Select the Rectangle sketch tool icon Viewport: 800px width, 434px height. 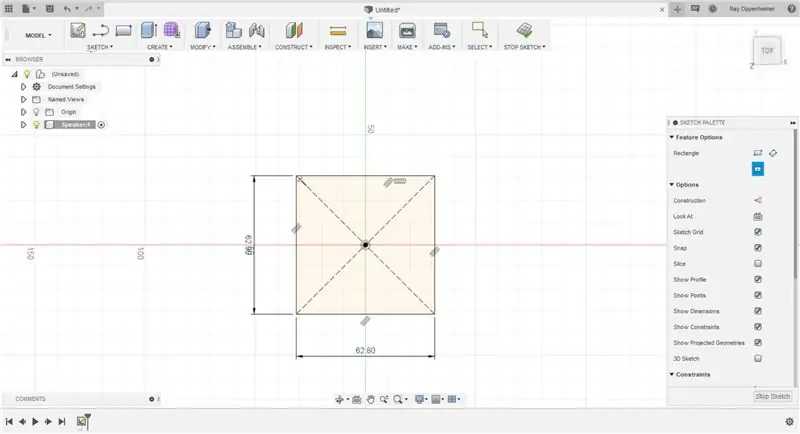123,31
